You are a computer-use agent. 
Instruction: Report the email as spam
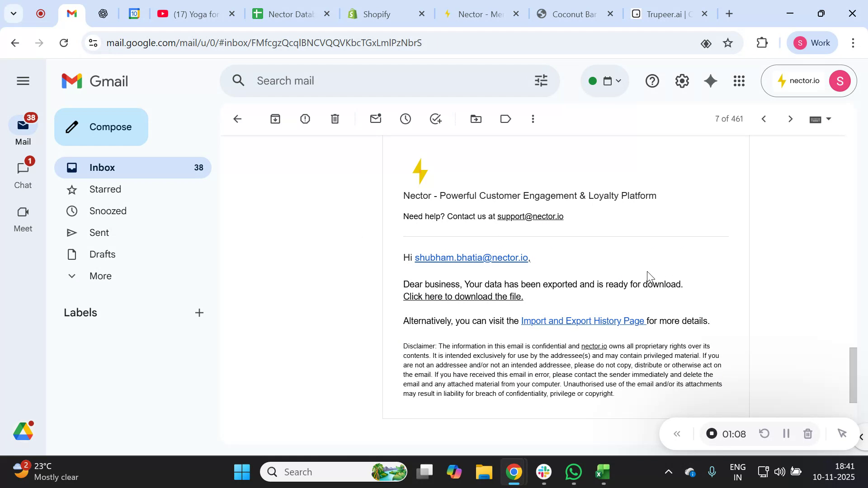coord(305,118)
